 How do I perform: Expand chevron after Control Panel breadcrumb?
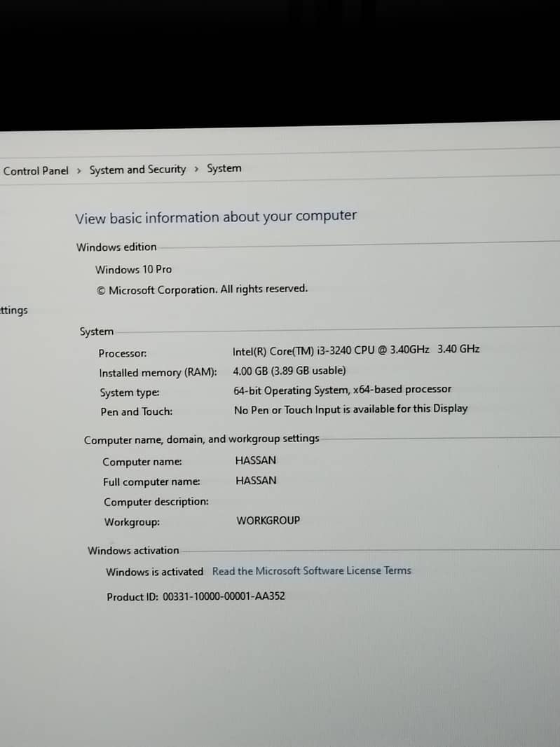[x=78, y=170]
